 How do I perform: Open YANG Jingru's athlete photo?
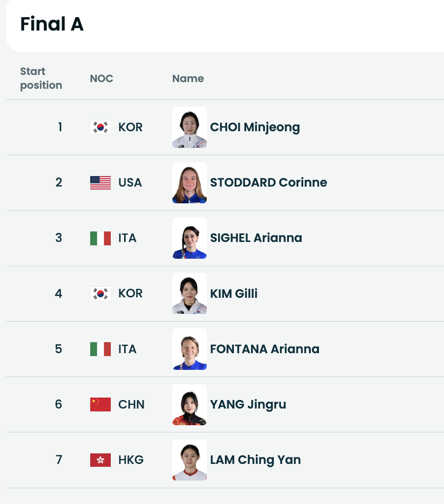[x=190, y=404]
